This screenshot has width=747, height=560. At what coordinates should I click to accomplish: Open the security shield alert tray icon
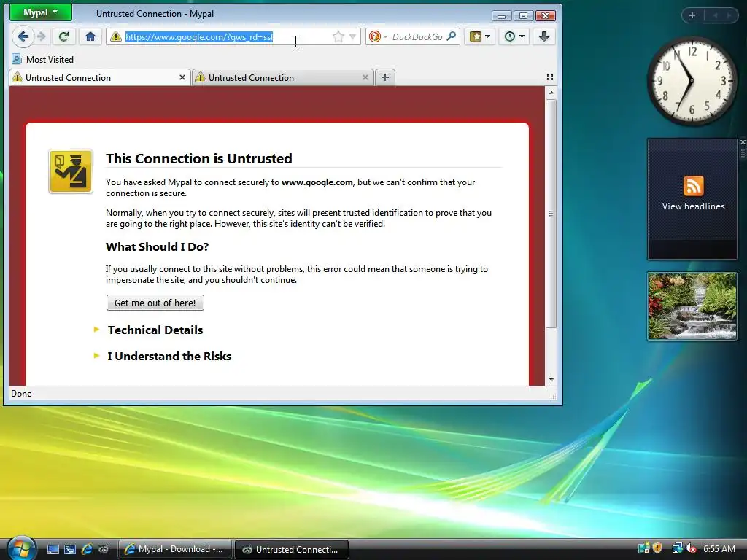pos(658,548)
